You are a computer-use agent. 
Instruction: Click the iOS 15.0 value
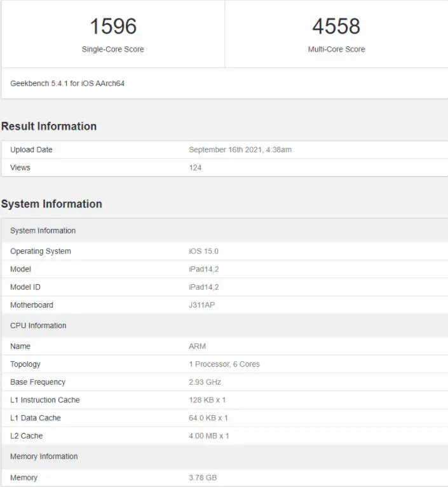pos(203,251)
